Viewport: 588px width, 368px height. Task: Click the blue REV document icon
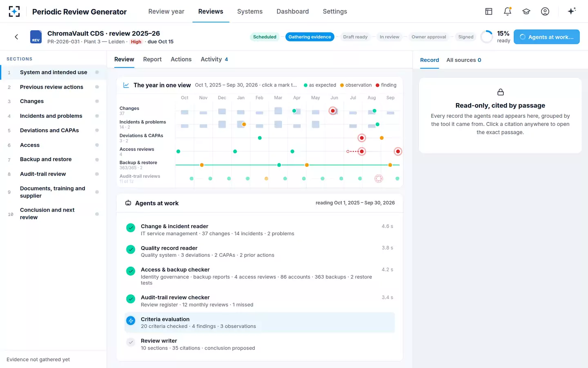(x=36, y=37)
